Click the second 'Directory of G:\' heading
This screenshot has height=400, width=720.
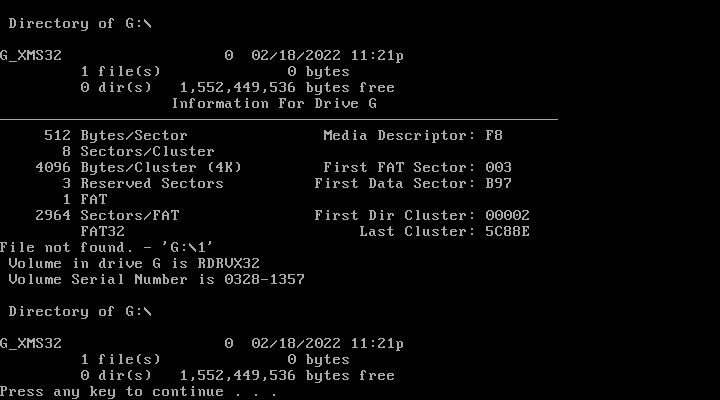[80, 311]
